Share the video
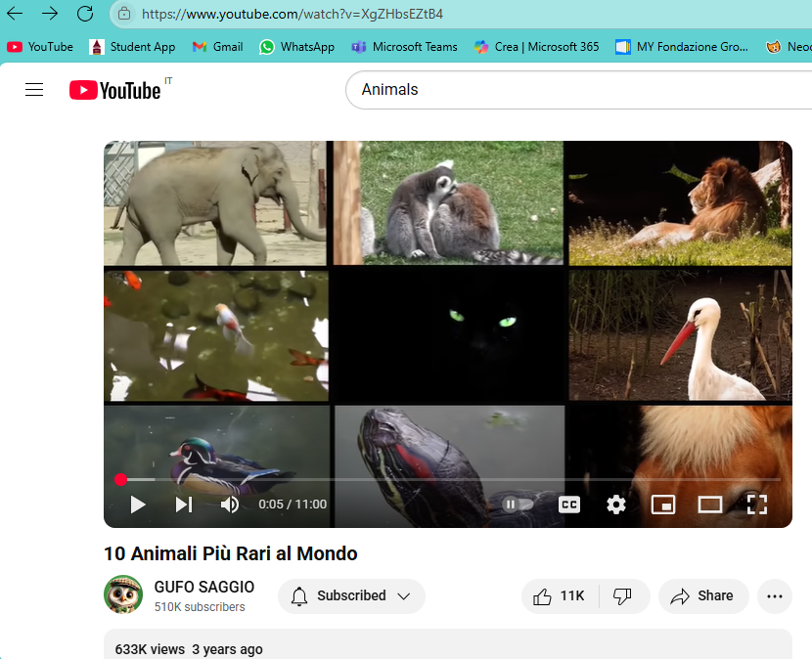812x659 pixels. (703, 595)
